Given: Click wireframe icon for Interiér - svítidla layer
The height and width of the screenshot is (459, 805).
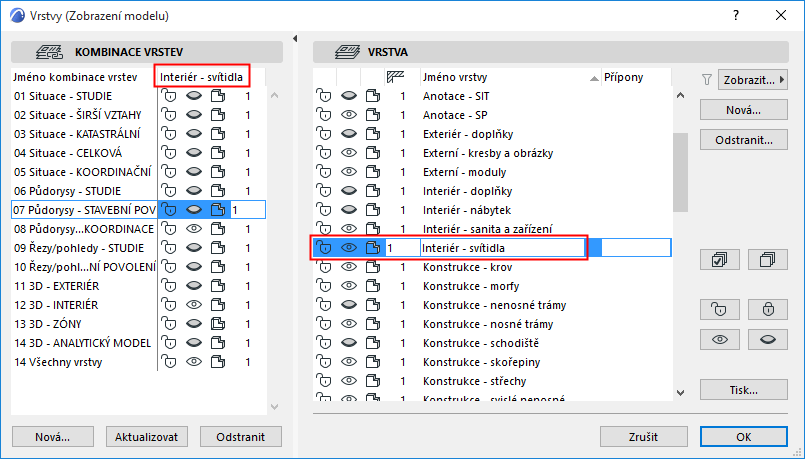Looking at the screenshot, I should (373, 247).
